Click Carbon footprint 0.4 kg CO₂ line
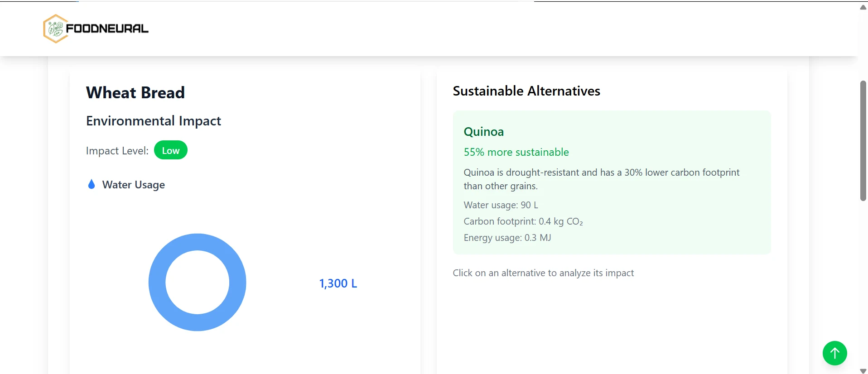This screenshot has width=868, height=374. 523,221
